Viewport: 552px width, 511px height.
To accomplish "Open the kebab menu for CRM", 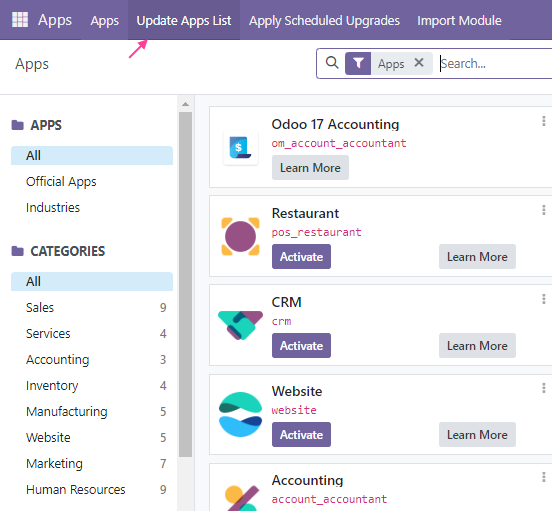I will 544,299.
